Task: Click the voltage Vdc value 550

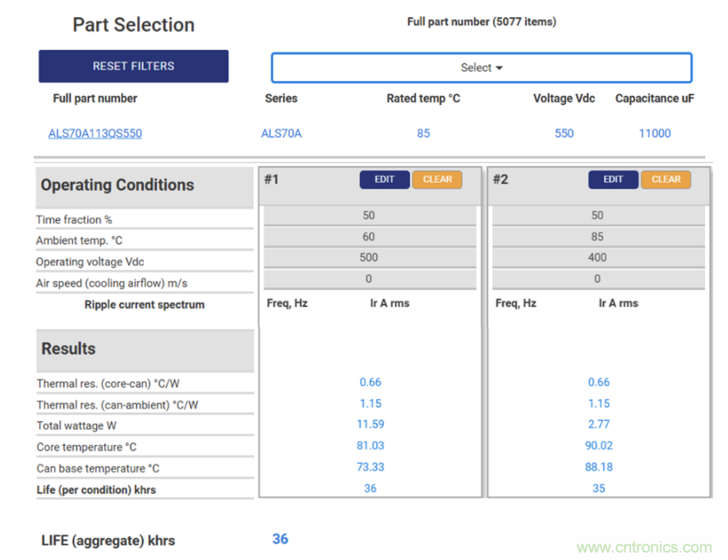Action: (564, 133)
